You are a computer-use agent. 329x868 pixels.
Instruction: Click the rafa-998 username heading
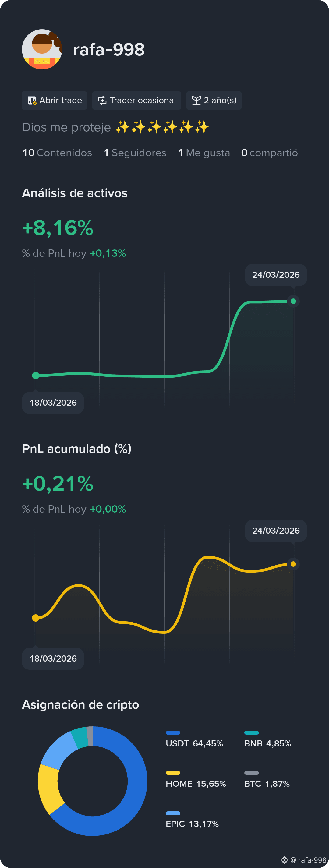[x=109, y=50]
